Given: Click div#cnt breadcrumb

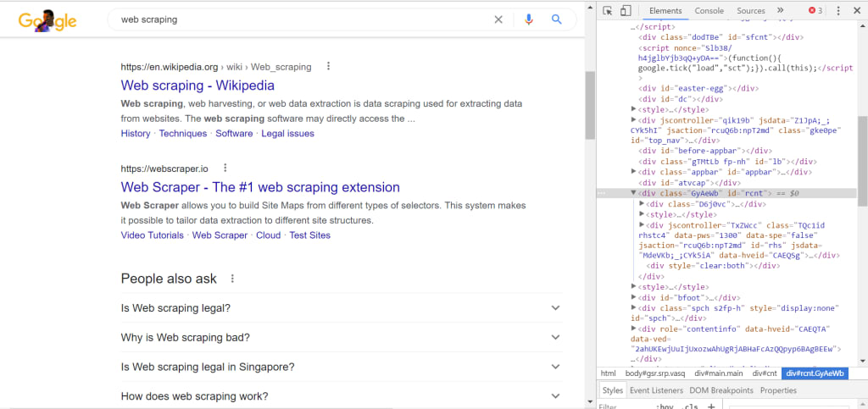Looking at the screenshot, I should pos(765,373).
